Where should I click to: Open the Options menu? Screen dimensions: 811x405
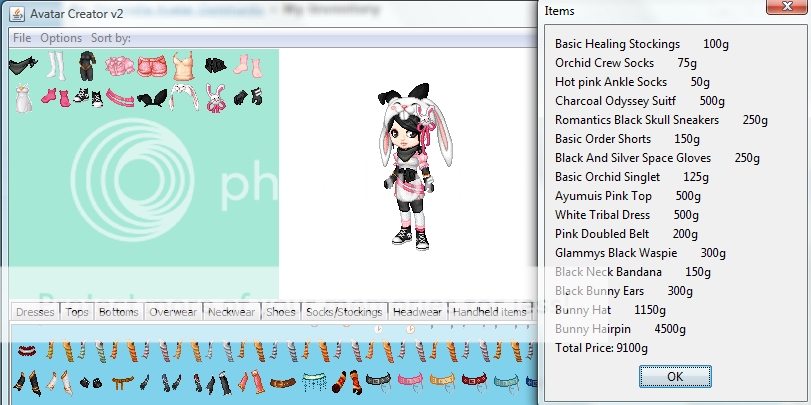coord(61,38)
